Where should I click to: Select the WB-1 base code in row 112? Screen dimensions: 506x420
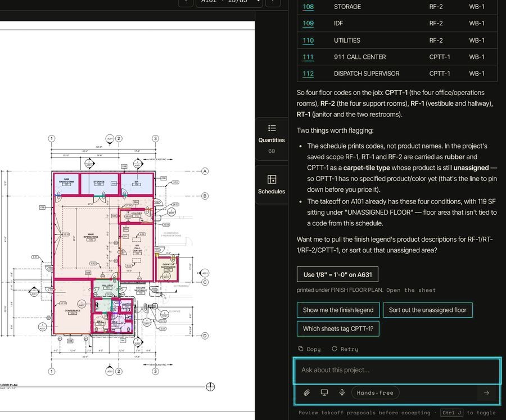click(x=477, y=74)
